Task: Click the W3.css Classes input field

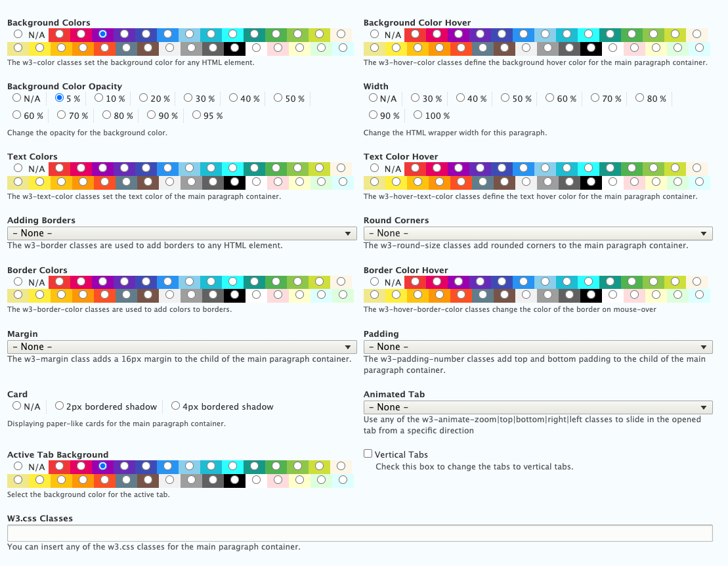Action: [x=360, y=533]
